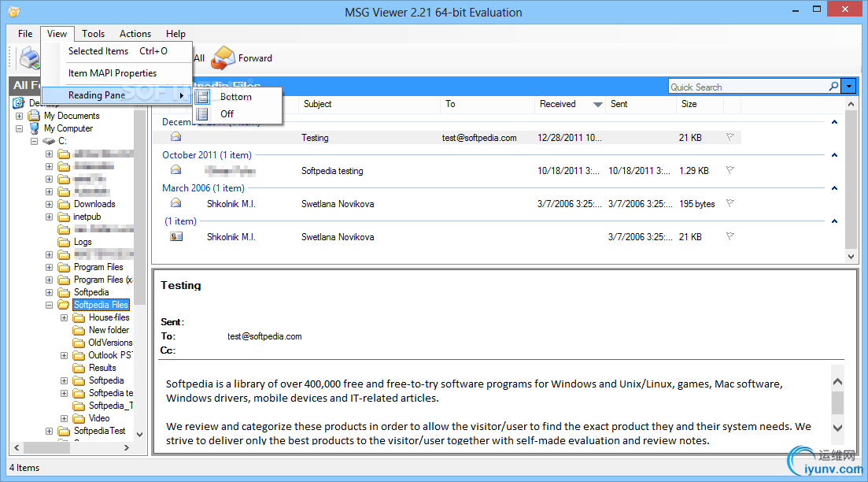Screen dimensions: 868x482
Task: Click the Off reading pane icon
Action: click(202, 113)
